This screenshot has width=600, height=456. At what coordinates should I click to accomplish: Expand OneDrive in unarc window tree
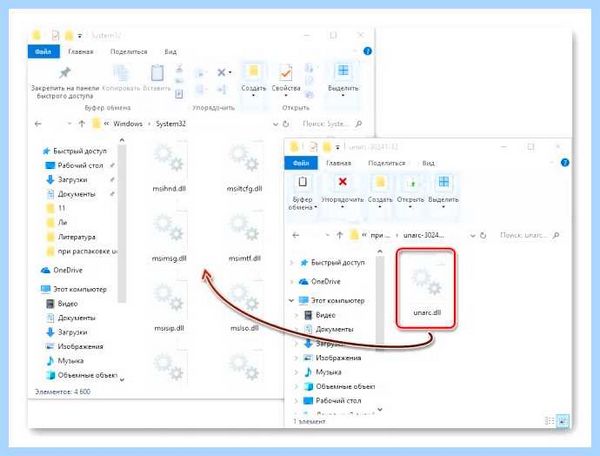292,282
